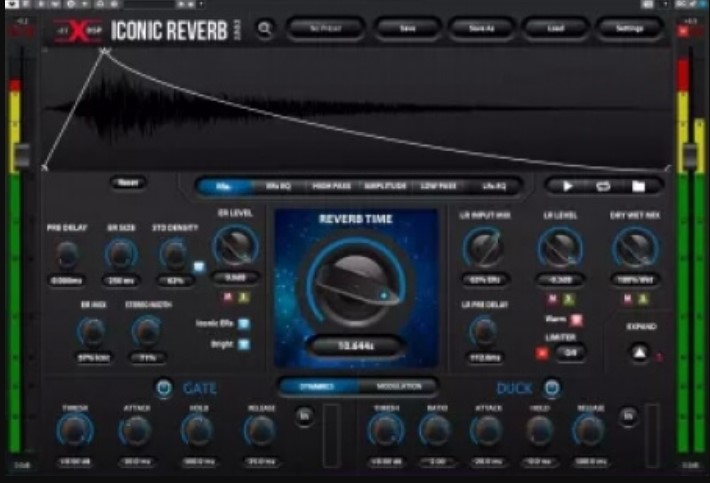Mute the ER Level with M button
The width and height of the screenshot is (710, 483).
[228, 297]
